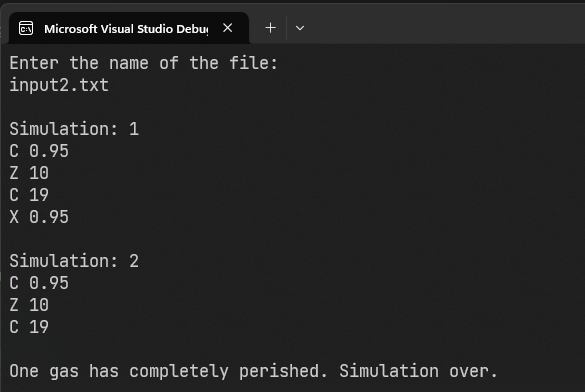Click 'C 19' under Simulation 1
The width and height of the screenshot is (585, 392).
click(x=29, y=195)
